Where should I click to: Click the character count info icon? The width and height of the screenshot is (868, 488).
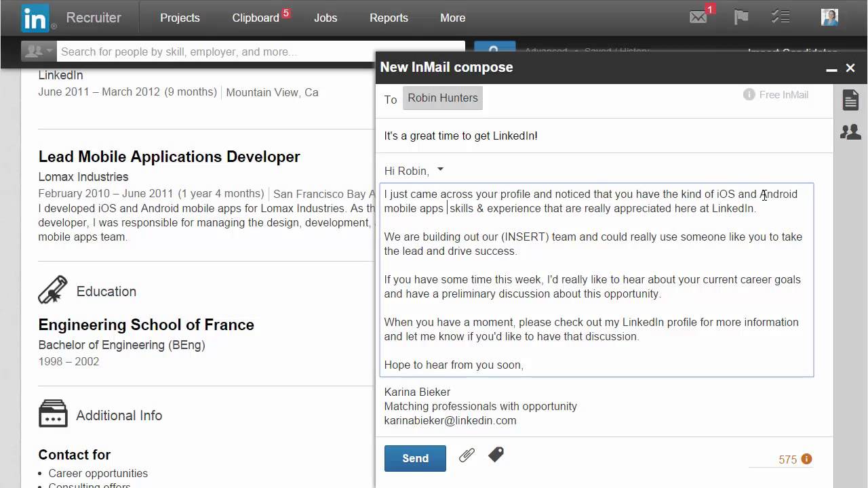tap(806, 459)
